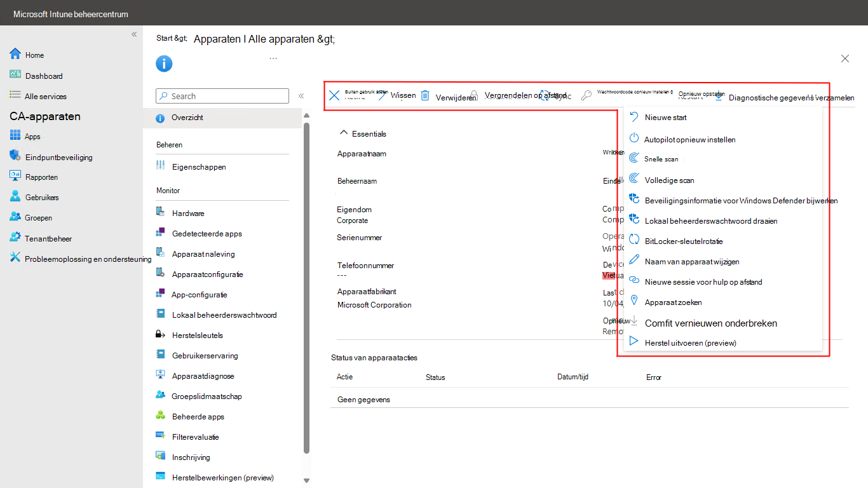Open Herstelbewerkingen (preview) in sidebar
Screen dimensions: 868x488
point(222,477)
